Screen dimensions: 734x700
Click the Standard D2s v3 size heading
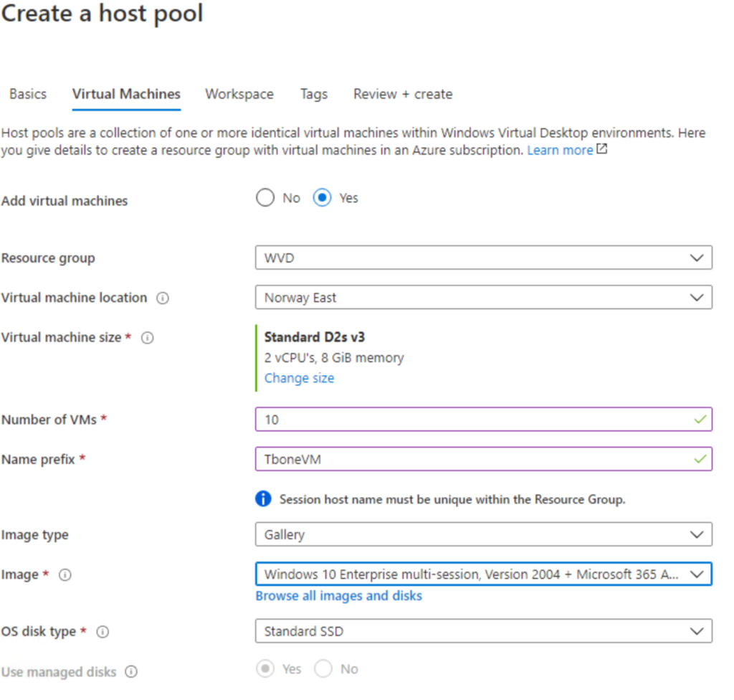pos(314,337)
